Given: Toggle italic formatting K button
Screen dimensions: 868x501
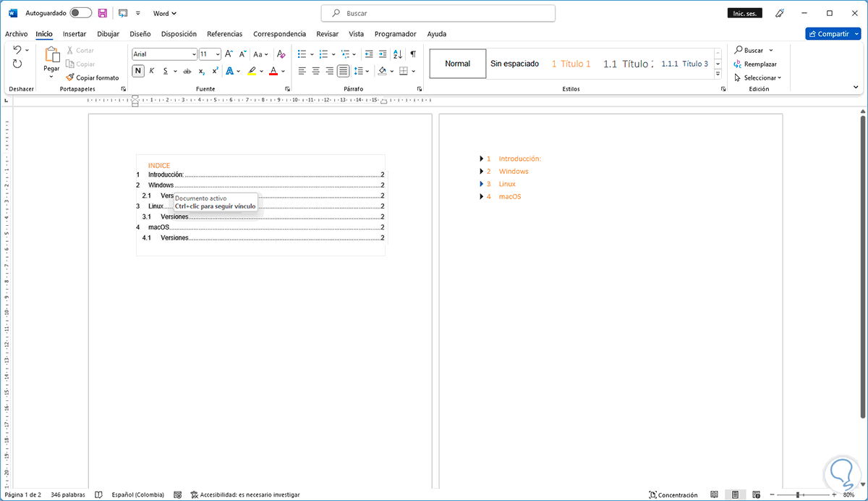Looking at the screenshot, I should click(x=152, y=71).
